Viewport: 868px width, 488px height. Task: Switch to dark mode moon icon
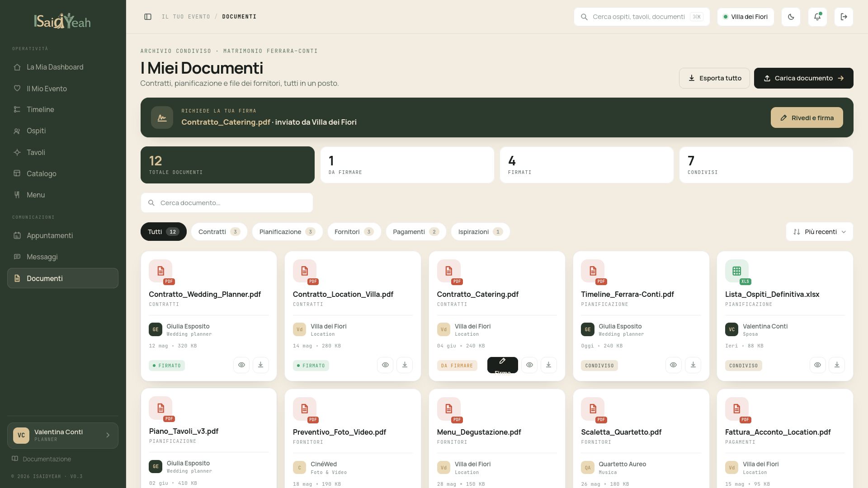point(791,17)
